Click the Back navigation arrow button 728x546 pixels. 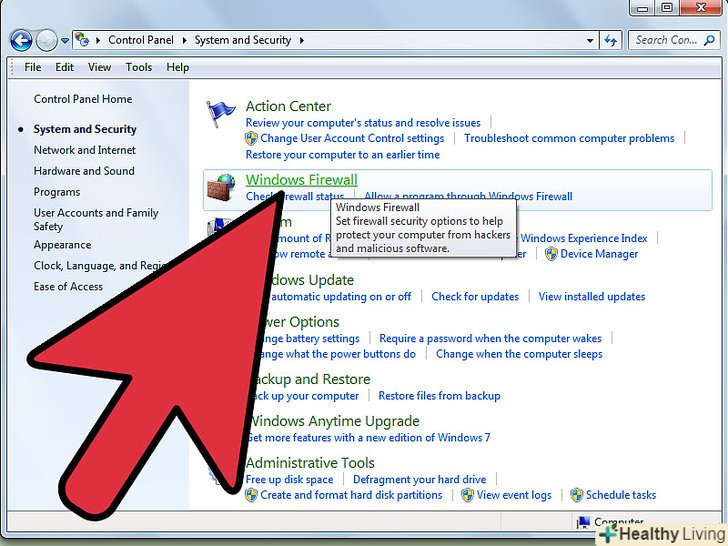click(21, 40)
